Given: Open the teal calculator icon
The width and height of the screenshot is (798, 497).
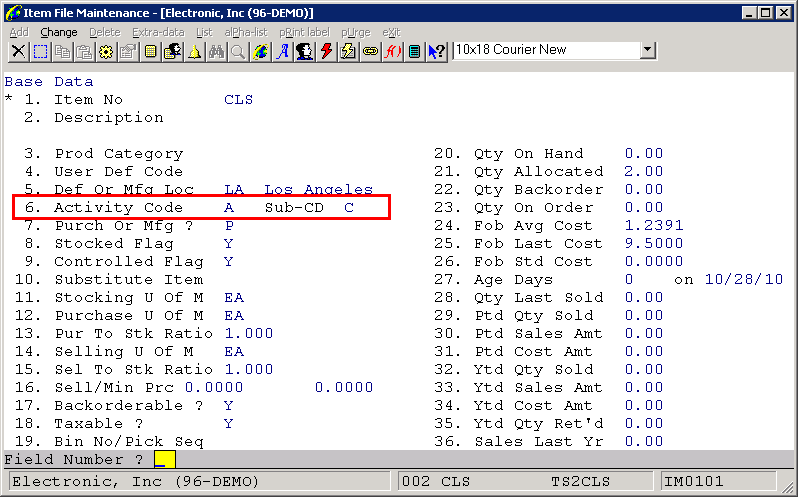Looking at the screenshot, I should (x=415, y=51).
